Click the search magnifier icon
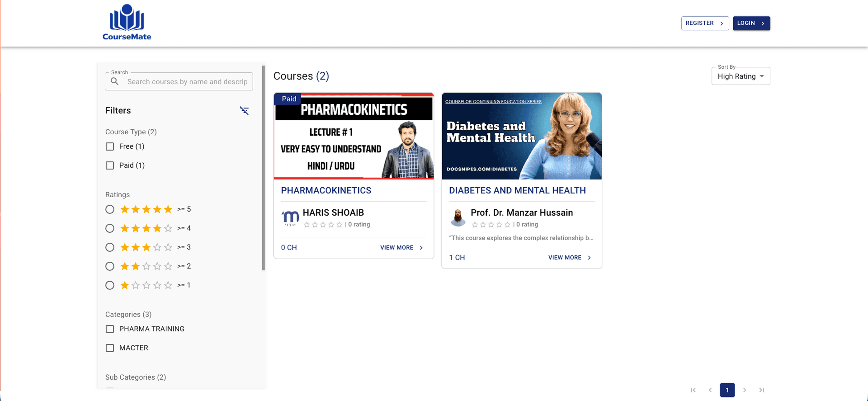868x401 pixels. click(x=115, y=81)
